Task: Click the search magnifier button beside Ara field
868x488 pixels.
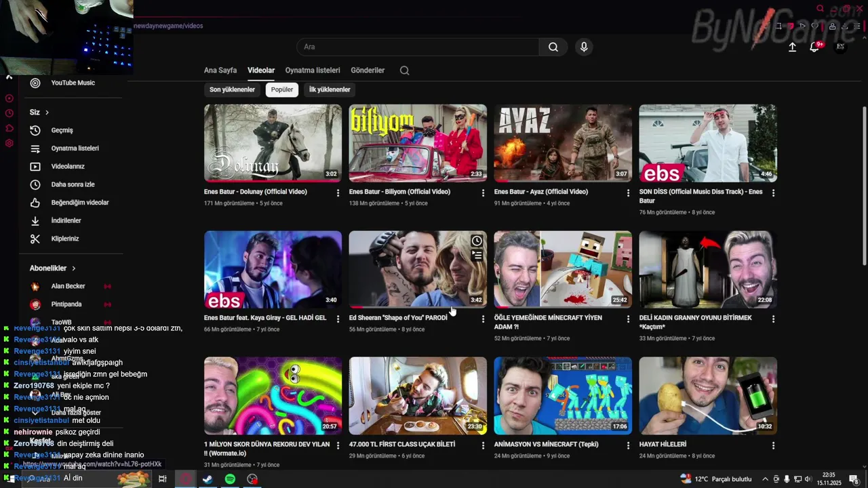Action: pos(553,47)
